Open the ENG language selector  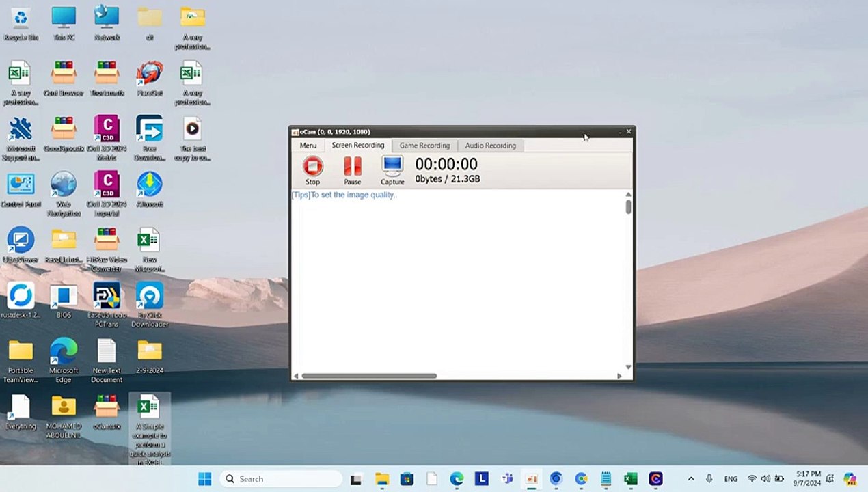tap(731, 479)
